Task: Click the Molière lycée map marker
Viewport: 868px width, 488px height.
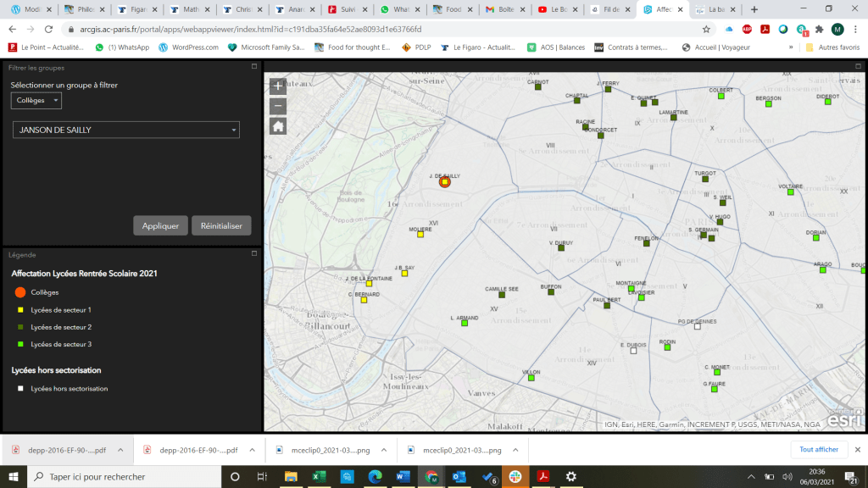Action: [419, 236]
